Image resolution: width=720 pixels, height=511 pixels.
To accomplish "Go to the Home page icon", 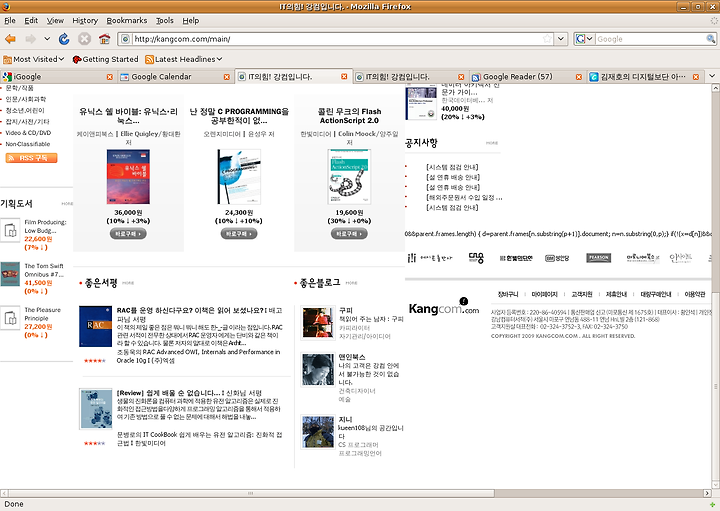I will pos(105,39).
